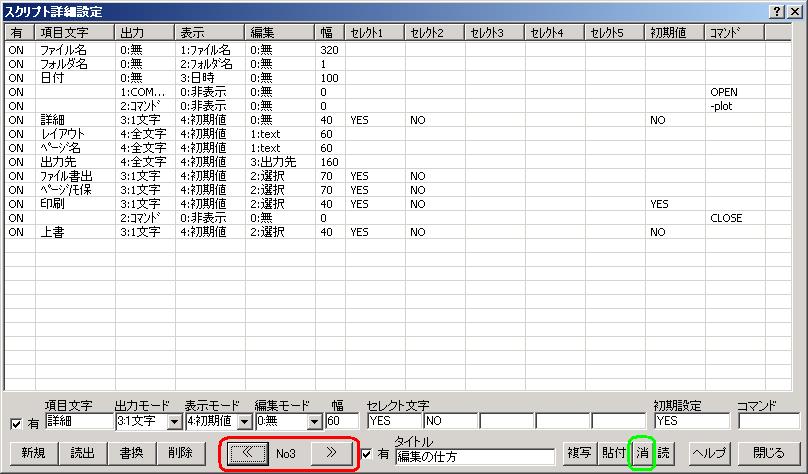The width and height of the screenshot is (808, 474).
Task: Click the 閉じる button
Action: coord(770,452)
